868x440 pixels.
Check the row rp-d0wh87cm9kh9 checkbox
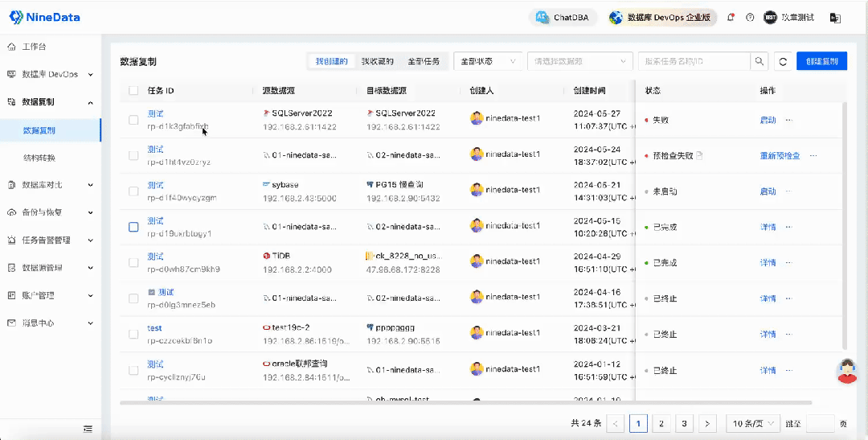(x=133, y=263)
